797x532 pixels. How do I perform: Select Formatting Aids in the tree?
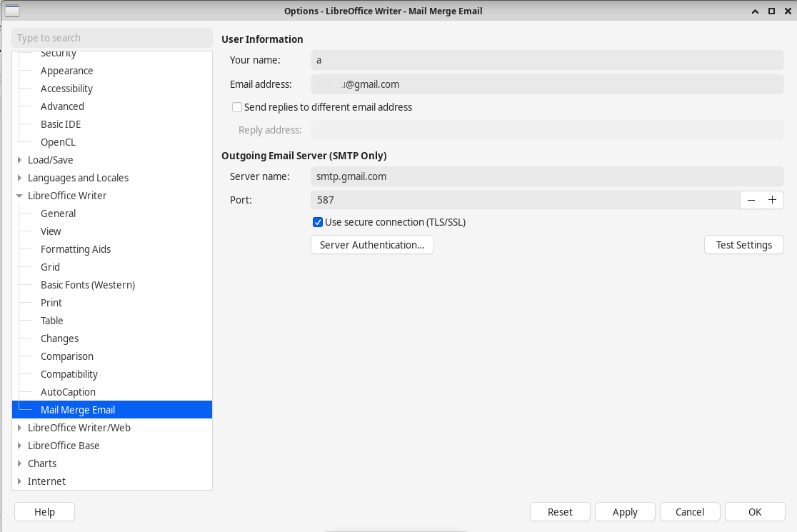coord(76,249)
